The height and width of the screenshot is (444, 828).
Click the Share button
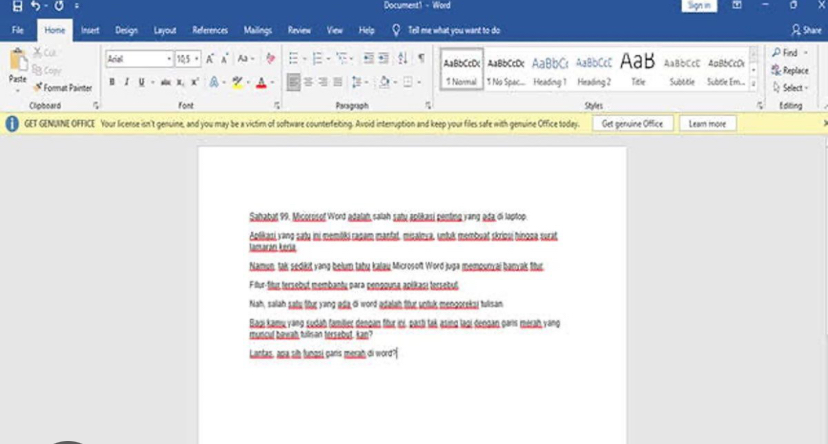click(806, 31)
